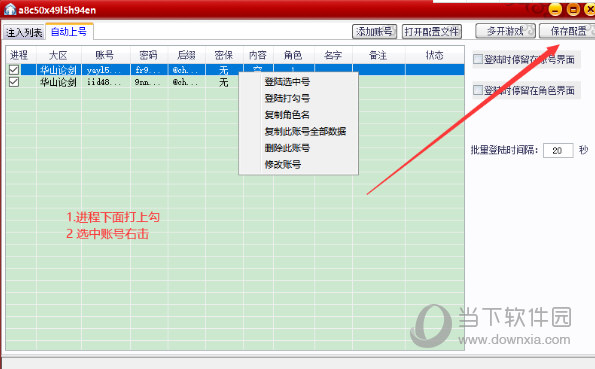Switch to the 注入列表 tab

[x=24, y=32]
